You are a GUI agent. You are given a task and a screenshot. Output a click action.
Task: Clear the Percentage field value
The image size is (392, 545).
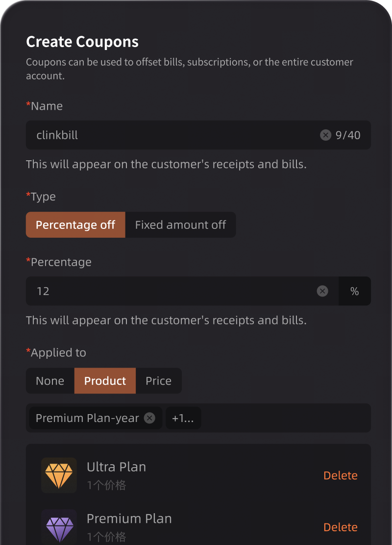(x=322, y=291)
